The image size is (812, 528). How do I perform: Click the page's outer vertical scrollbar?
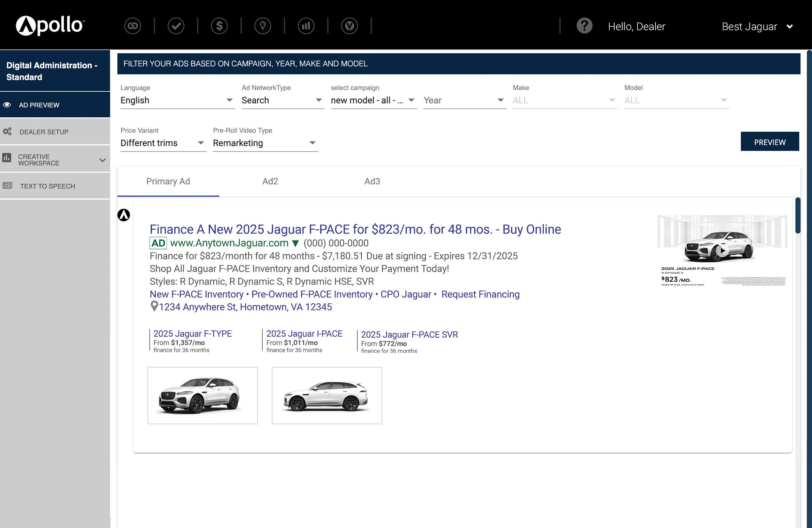point(809,289)
